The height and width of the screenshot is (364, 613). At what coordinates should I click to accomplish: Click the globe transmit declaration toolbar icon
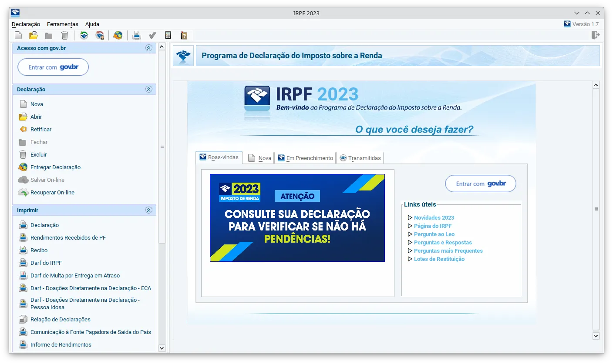[118, 36]
